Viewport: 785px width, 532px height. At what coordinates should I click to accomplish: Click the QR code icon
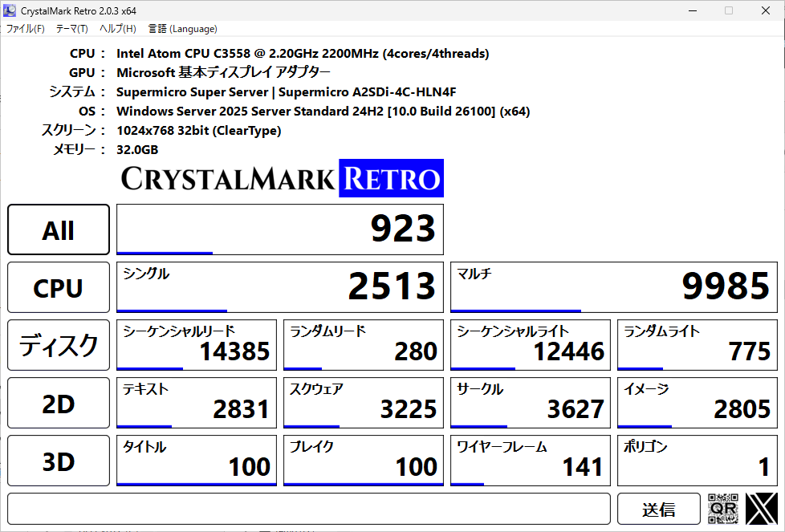(x=722, y=509)
